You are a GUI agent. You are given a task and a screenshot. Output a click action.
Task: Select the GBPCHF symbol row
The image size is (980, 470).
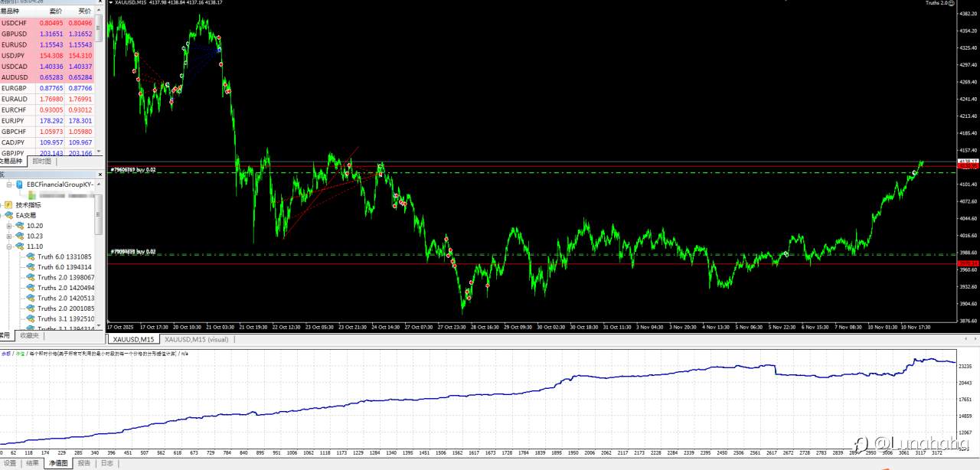click(x=47, y=132)
